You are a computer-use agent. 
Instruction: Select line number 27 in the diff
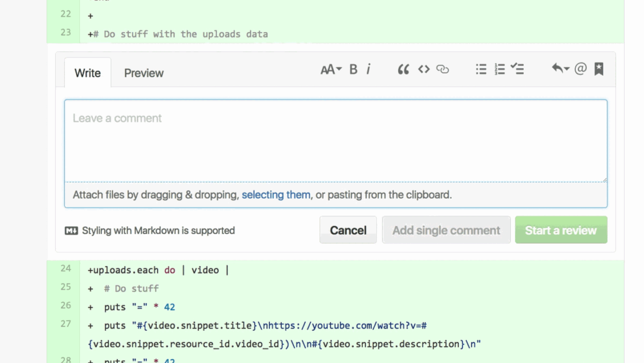(65, 324)
